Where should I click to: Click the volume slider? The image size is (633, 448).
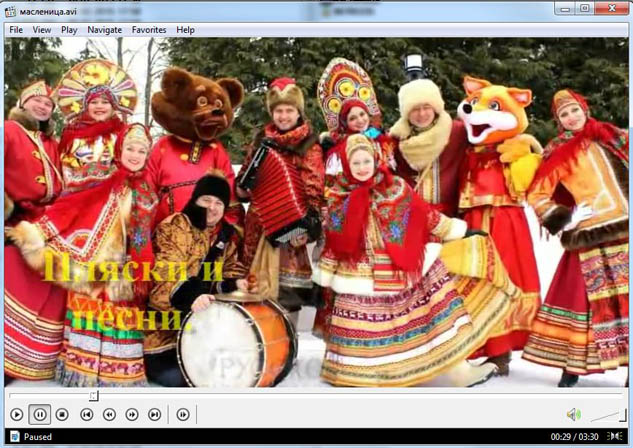pyautogui.click(x=608, y=415)
